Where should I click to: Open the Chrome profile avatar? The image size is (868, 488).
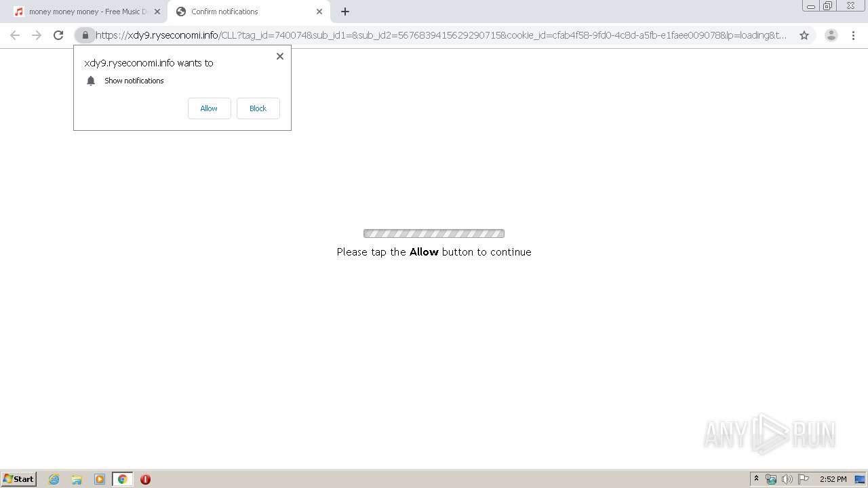coord(831,35)
